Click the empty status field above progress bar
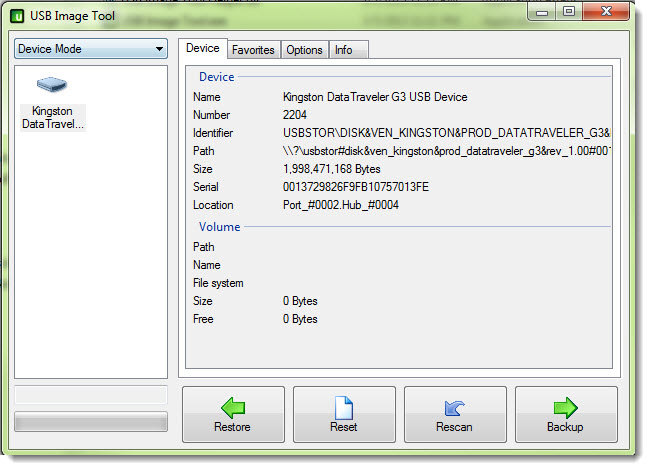Screen dimensions: 650x470 pyautogui.click(x=91, y=395)
